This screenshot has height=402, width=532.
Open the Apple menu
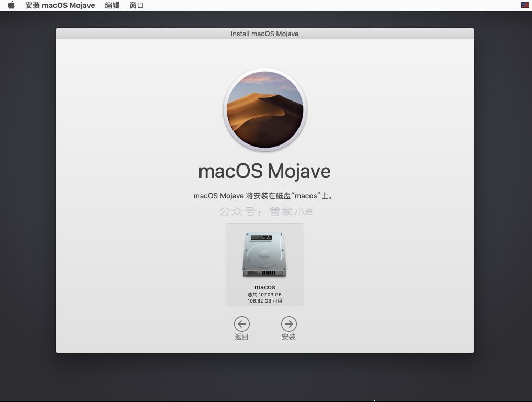pos(11,5)
